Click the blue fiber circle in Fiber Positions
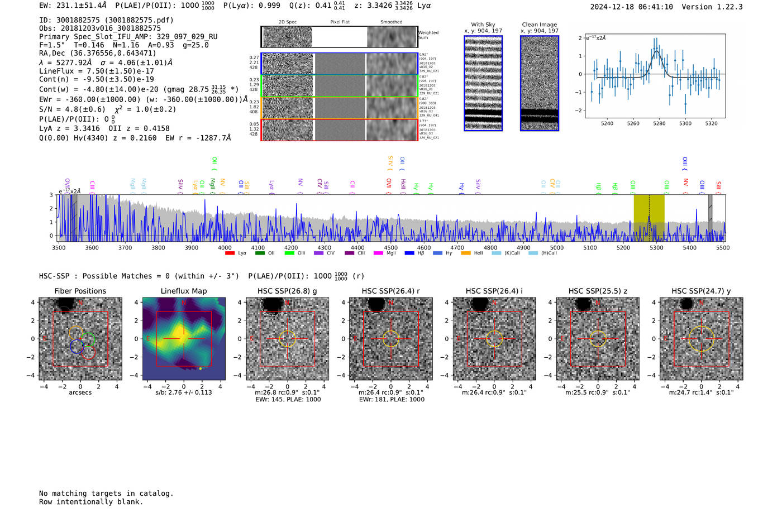 [x=77, y=347]
